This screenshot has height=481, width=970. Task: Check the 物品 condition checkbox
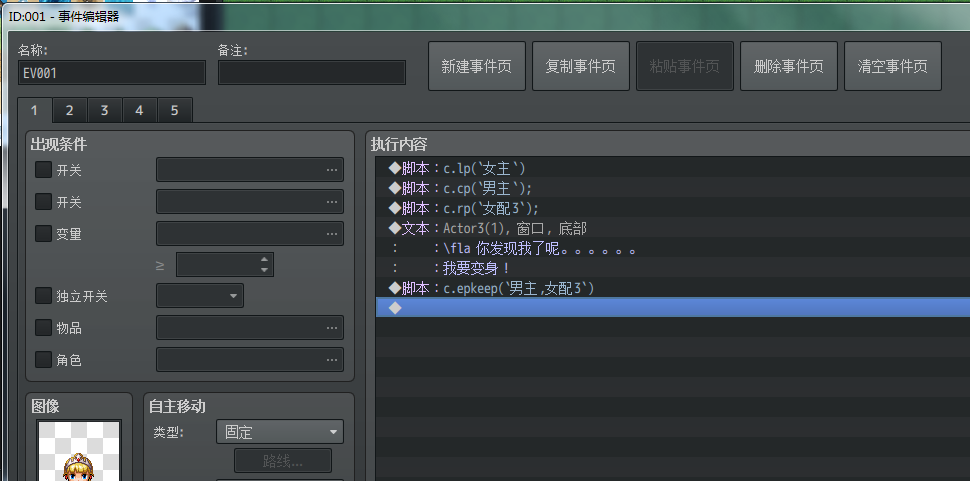click(43, 327)
